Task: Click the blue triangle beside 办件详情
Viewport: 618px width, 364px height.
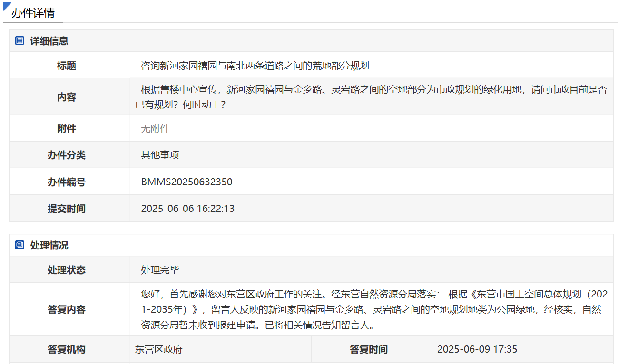Action: [x=7, y=7]
